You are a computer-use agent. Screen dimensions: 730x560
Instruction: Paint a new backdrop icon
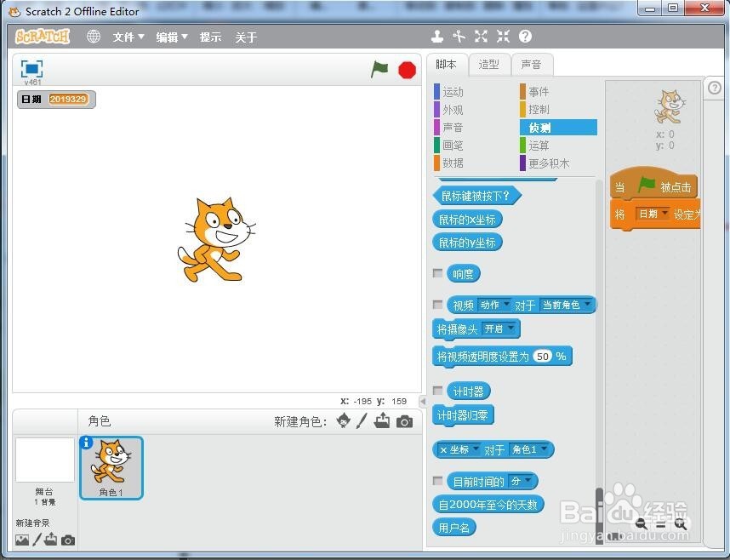[x=37, y=540]
